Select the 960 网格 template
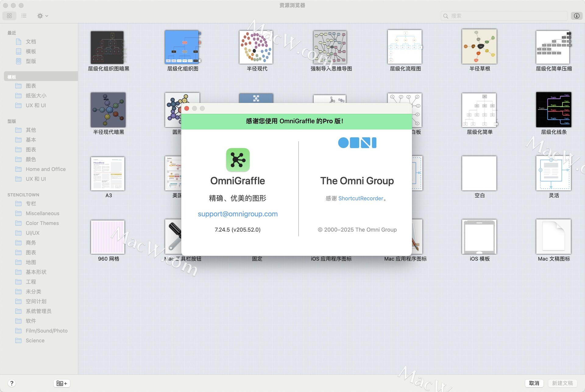585x392 pixels. coord(108,237)
